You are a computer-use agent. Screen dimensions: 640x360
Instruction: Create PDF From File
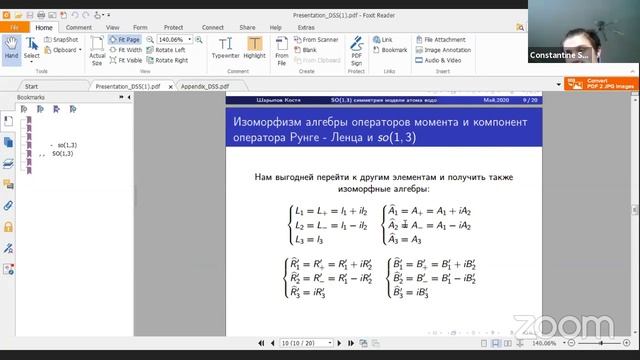[x=282, y=51]
